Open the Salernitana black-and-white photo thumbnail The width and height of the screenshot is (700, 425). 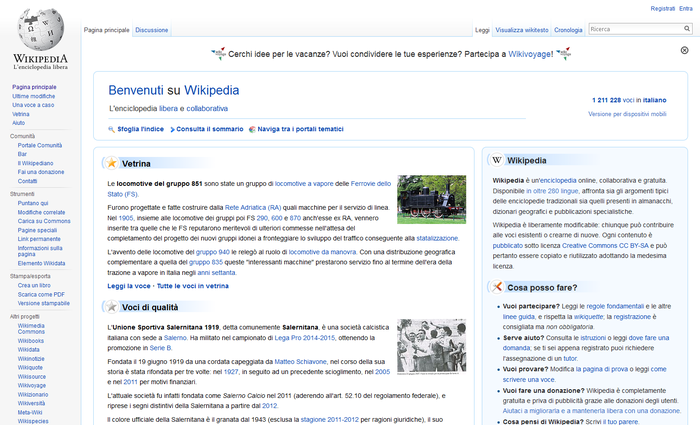pyautogui.click(x=432, y=345)
